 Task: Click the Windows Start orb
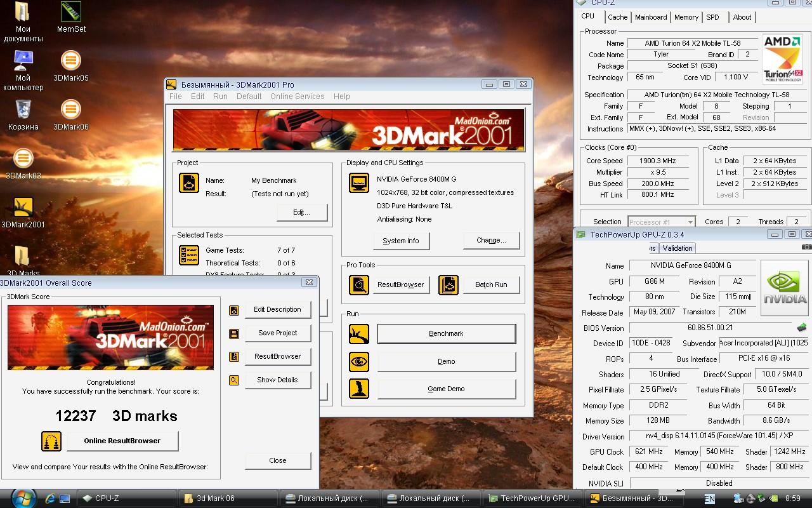point(23,498)
